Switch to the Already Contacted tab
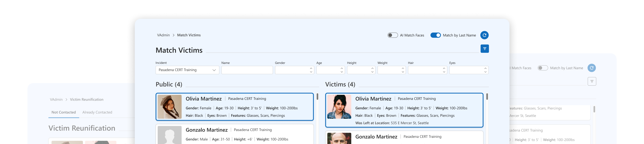 point(97,112)
